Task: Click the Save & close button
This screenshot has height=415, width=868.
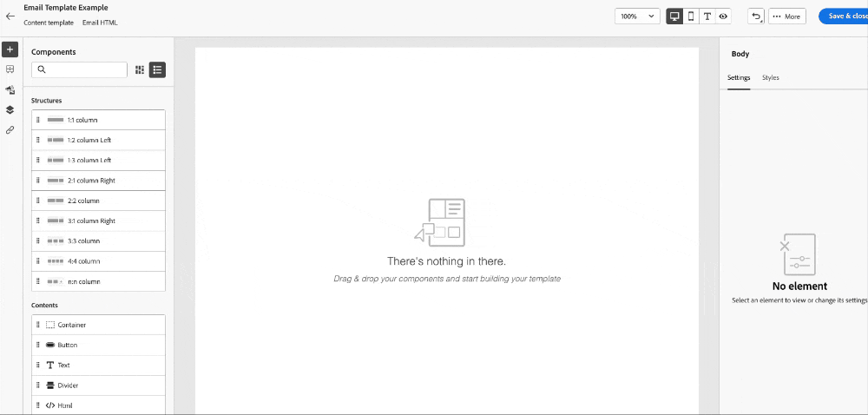Action: point(845,16)
